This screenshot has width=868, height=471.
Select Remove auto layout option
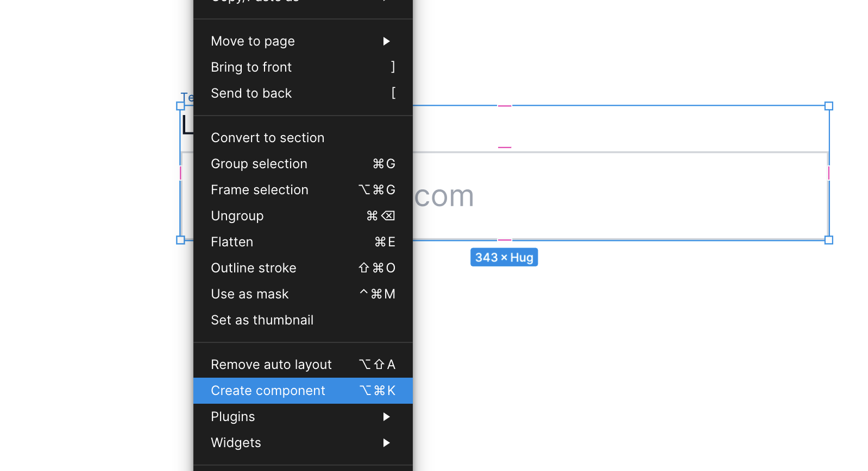271,365
